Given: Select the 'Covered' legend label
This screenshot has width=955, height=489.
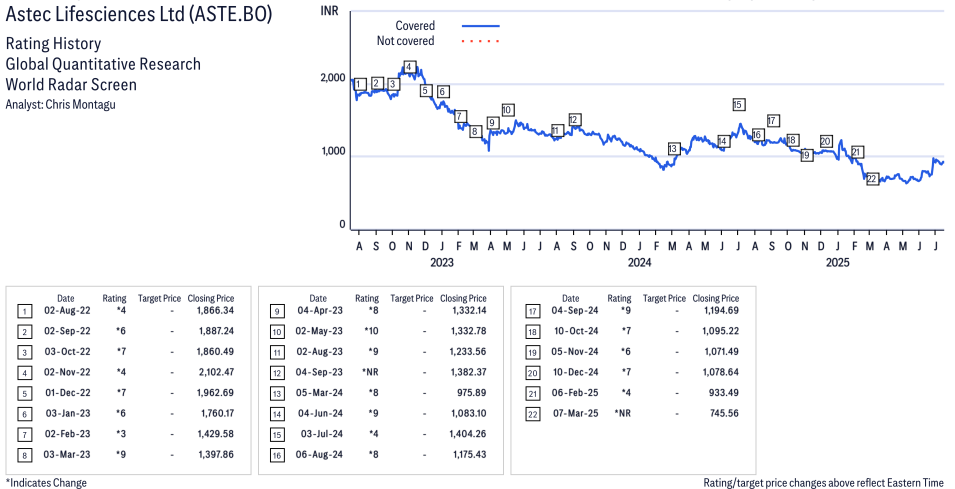Looking at the screenshot, I should click(x=415, y=26).
